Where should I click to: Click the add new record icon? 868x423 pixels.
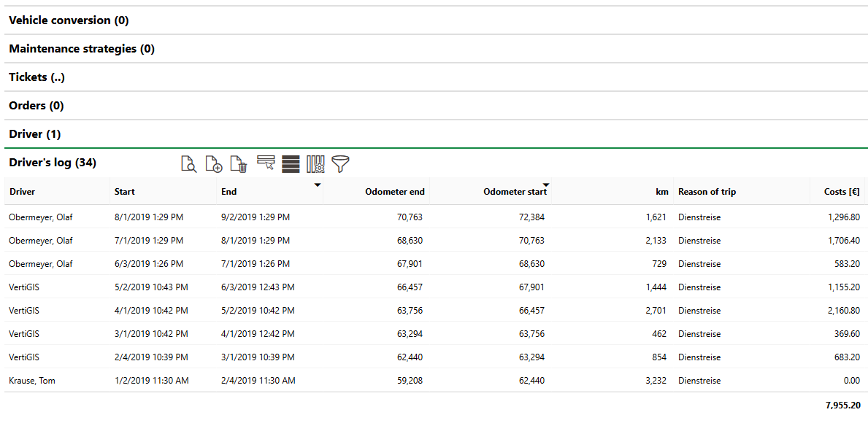(x=213, y=164)
